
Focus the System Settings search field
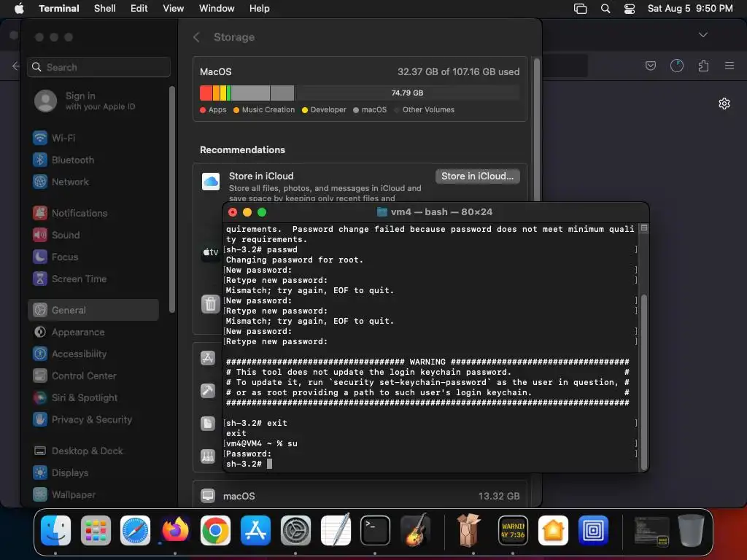99,67
